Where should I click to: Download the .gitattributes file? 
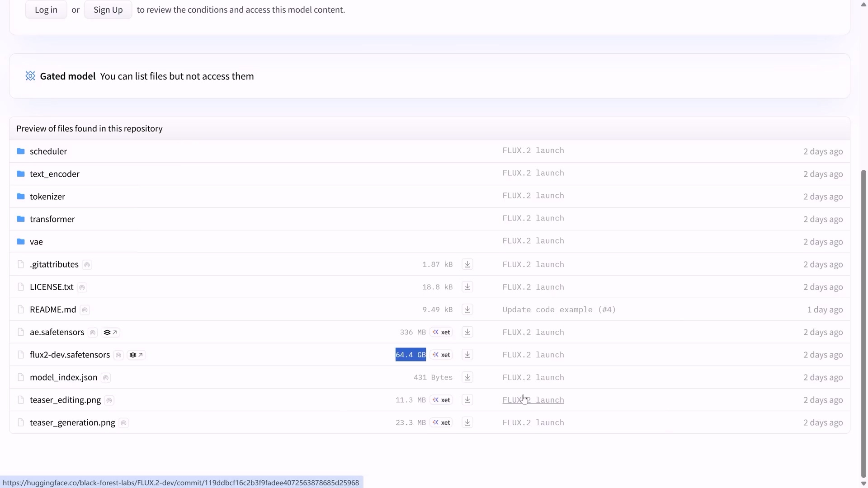pyautogui.click(x=467, y=264)
